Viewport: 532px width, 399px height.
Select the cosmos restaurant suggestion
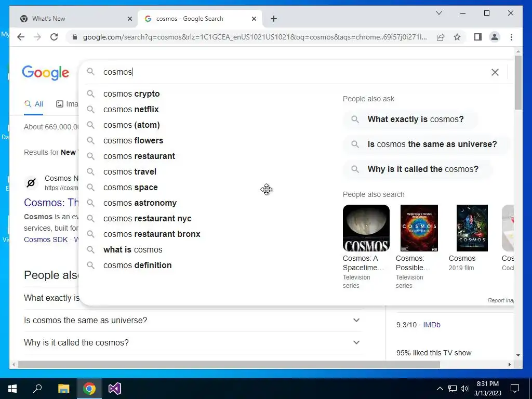click(x=139, y=156)
